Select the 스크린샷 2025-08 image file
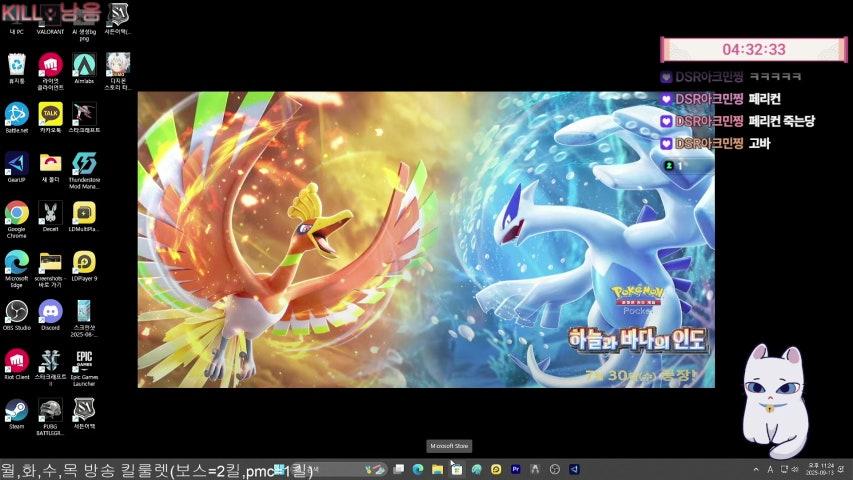Image resolution: width=853 pixels, height=480 pixels. (x=84, y=318)
